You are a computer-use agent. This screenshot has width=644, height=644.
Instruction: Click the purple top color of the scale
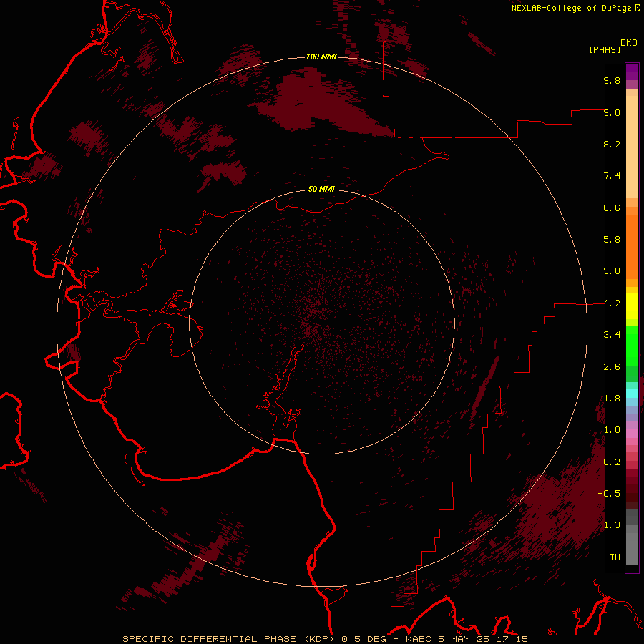[x=632, y=72]
